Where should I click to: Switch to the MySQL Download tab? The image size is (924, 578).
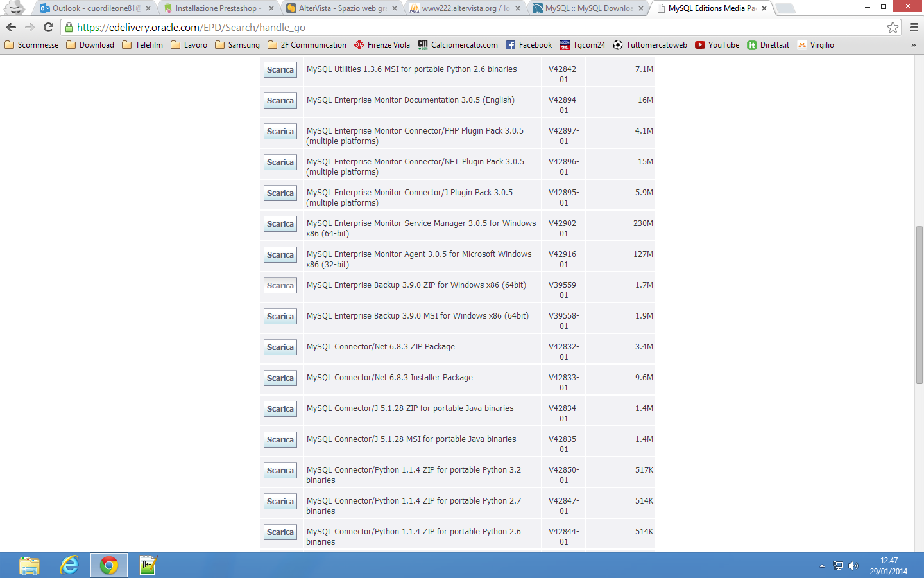[x=586, y=8]
